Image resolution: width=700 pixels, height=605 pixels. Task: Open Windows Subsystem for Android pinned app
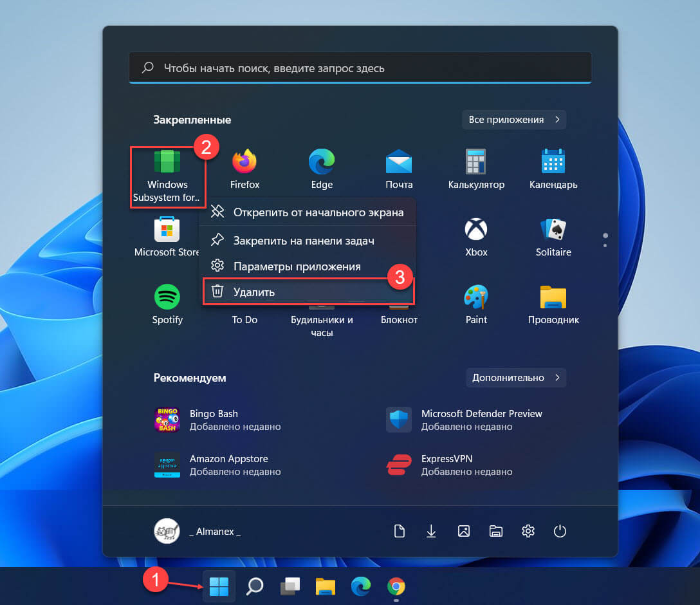coord(167,176)
